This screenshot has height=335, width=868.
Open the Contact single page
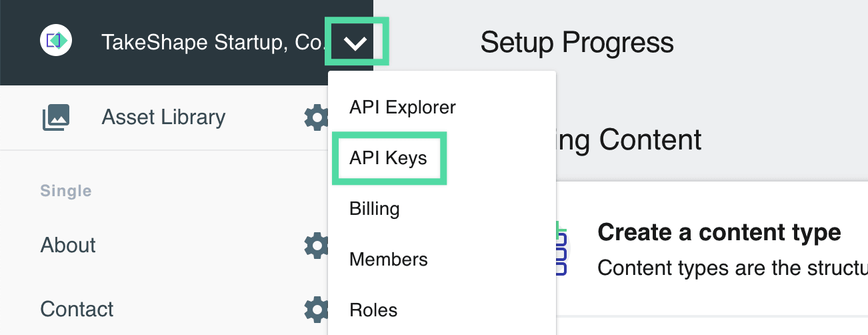point(77,309)
